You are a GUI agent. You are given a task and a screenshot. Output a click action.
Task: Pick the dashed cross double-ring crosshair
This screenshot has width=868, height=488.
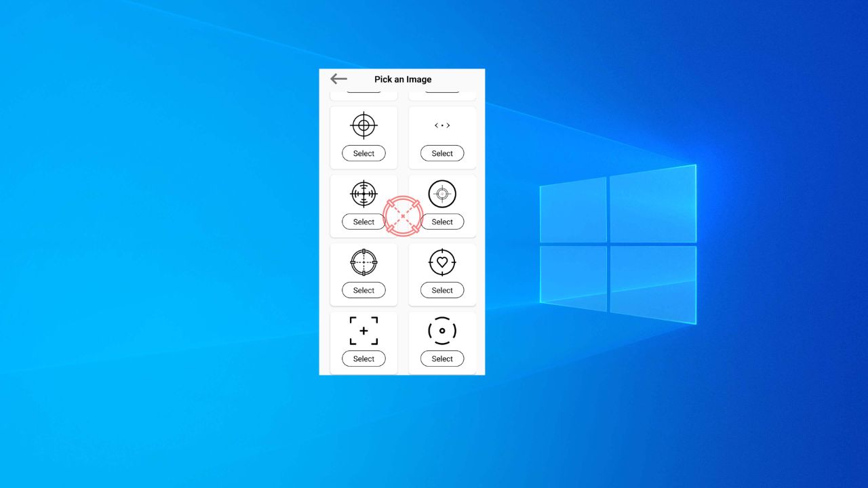(x=363, y=262)
